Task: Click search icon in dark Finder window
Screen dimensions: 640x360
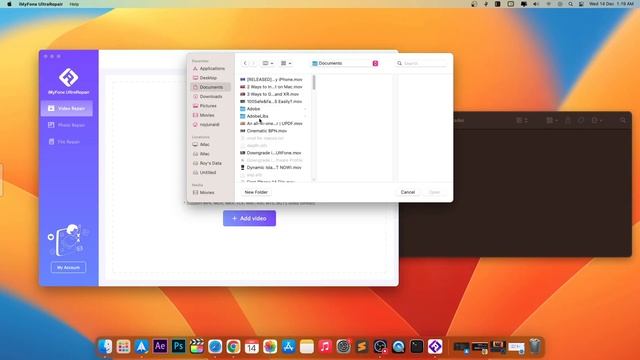Action: (x=623, y=120)
